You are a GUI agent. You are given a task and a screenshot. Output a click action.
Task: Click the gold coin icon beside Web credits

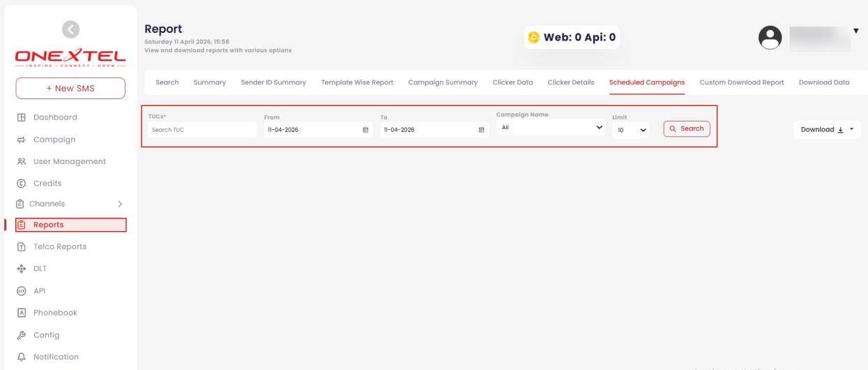[535, 37]
